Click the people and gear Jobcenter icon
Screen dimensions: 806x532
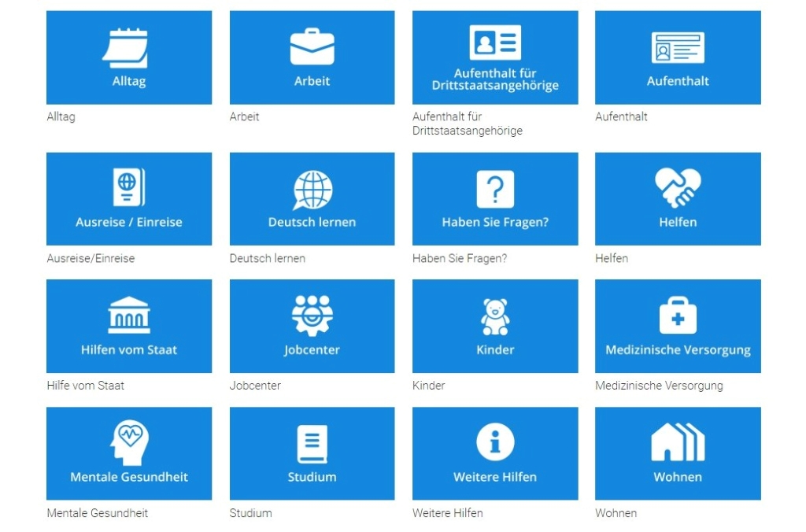312,316
